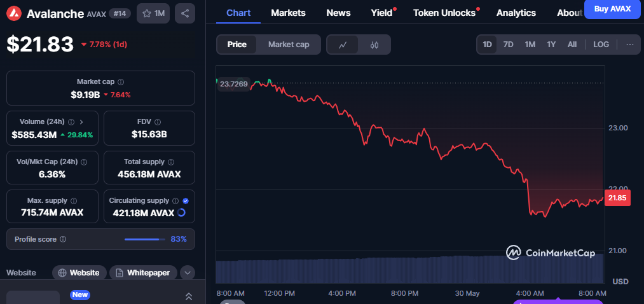This screenshot has height=304, width=644.
Task: Open the News tab
Action: click(338, 13)
